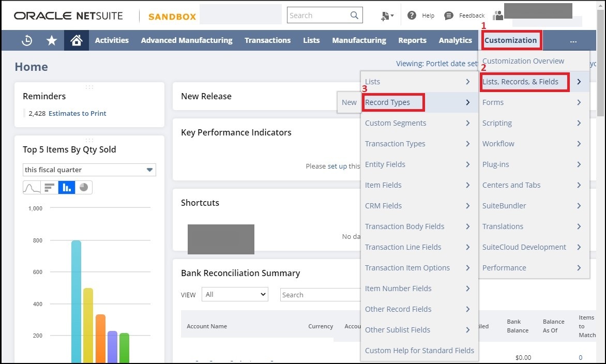The height and width of the screenshot is (364, 606).
Task: Expand the Scripting submenu arrow
Action: 579,123
